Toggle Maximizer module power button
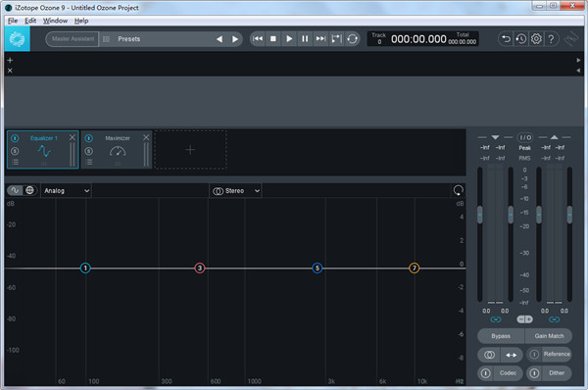588x390 pixels. [x=88, y=138]
